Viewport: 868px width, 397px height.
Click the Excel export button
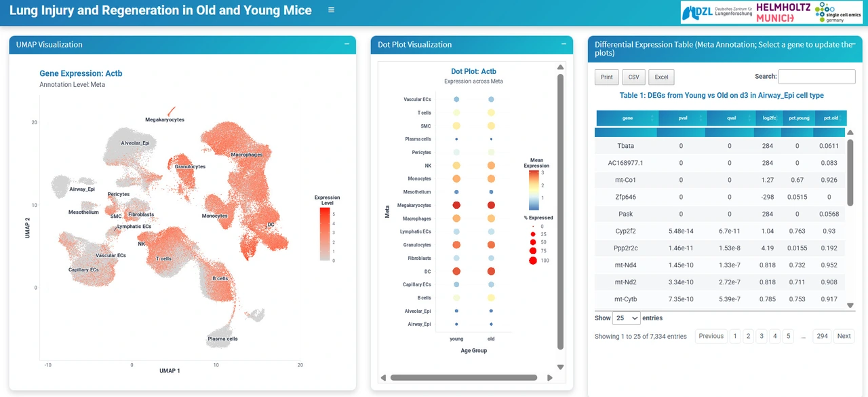[661, 77]
